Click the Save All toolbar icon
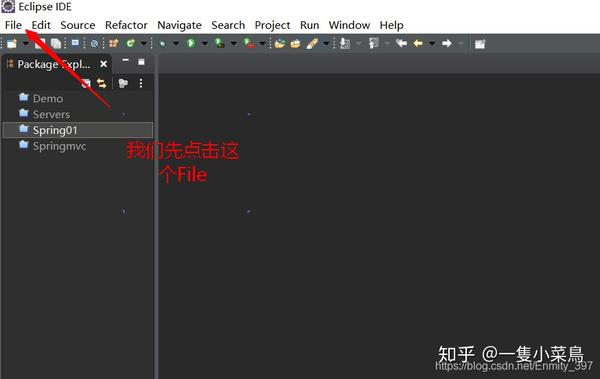 56,43
